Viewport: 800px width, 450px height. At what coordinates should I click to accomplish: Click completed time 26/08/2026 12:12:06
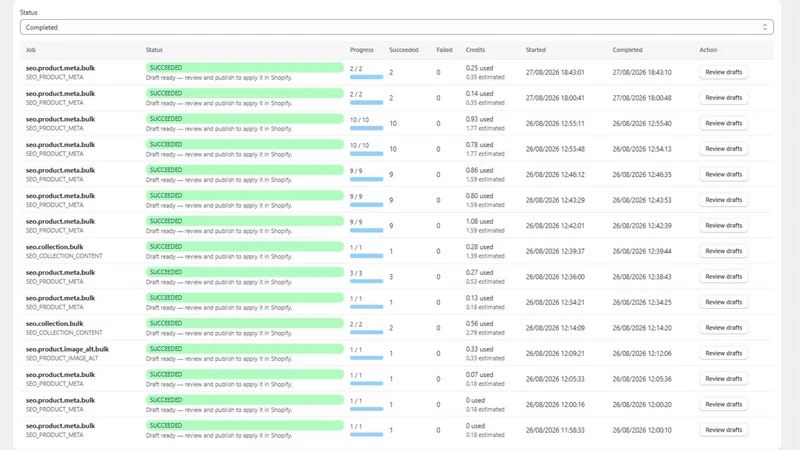coord(642,353)
